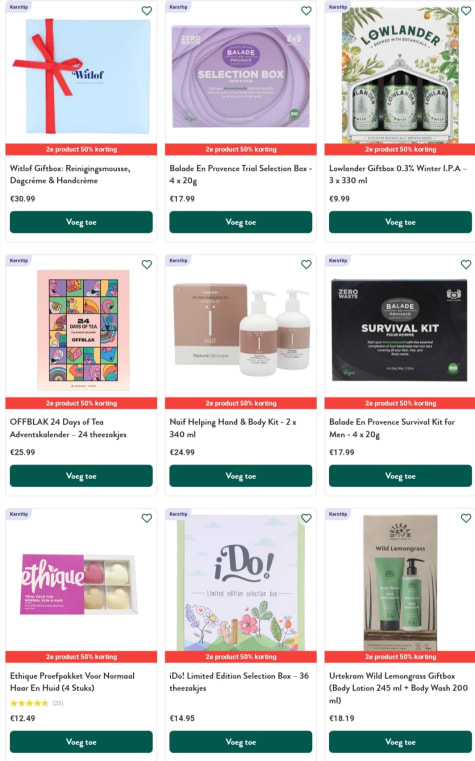
Task: View Ethique star rating reviews
Action: [36, 703]
